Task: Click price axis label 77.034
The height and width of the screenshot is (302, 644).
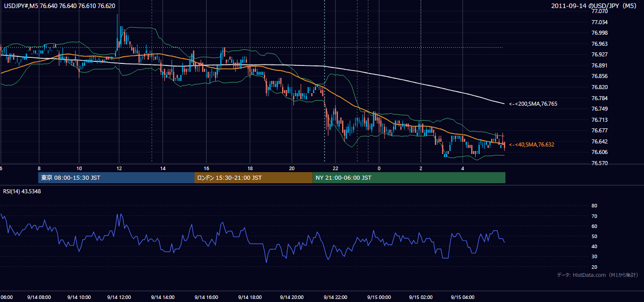Action: point(599,22)
